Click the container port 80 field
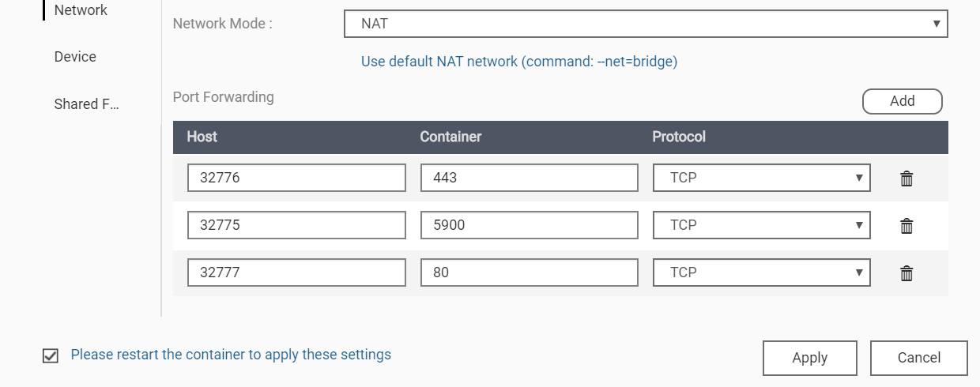The image size is (980, 387). pyautogui.click(x=529, y=272)
